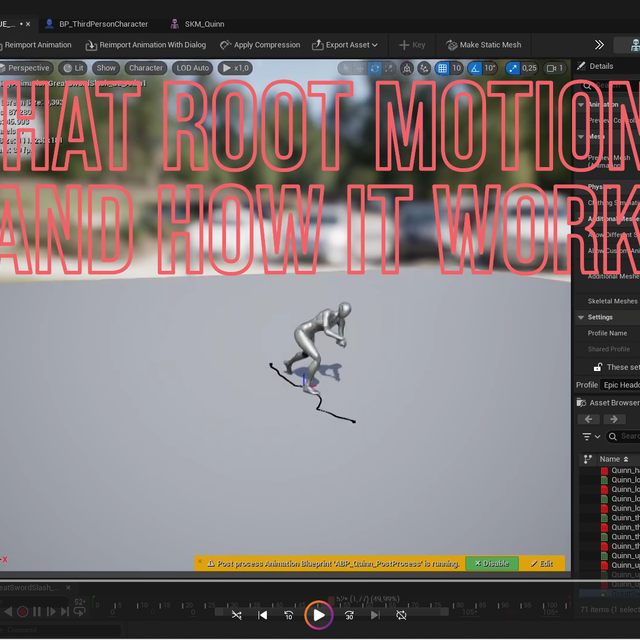Click the Asset Browser search field

coord(624,437)
